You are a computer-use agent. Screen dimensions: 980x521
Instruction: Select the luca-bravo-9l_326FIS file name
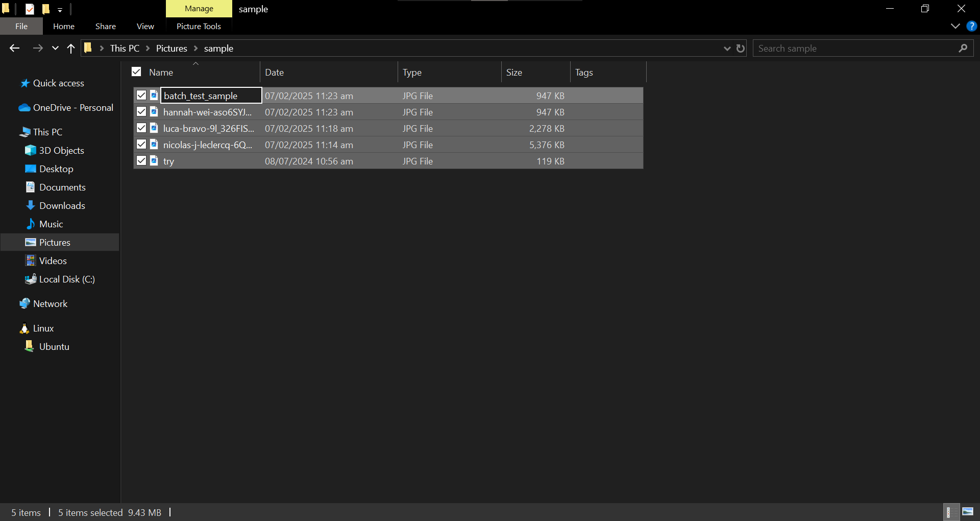click(208, 128)
